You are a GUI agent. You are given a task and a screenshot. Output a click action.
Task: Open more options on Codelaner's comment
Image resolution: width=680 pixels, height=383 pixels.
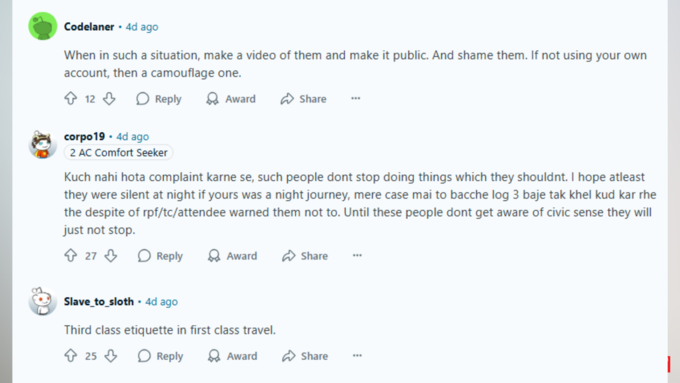(356, 98)
